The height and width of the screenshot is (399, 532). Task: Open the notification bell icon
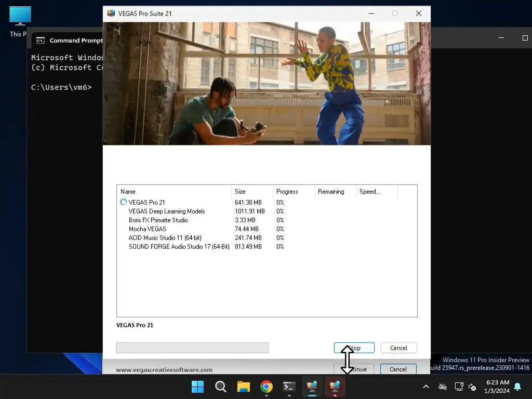518,387
